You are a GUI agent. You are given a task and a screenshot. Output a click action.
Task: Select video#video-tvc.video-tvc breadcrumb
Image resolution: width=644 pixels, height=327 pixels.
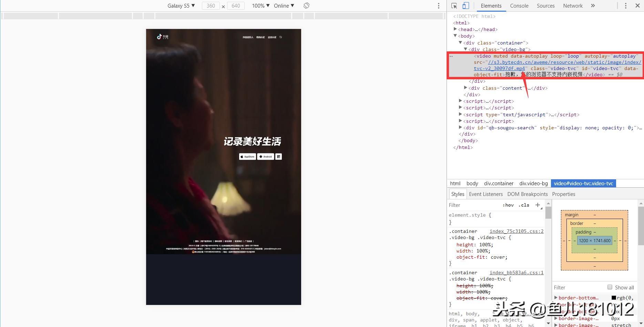tap(583, 184)
